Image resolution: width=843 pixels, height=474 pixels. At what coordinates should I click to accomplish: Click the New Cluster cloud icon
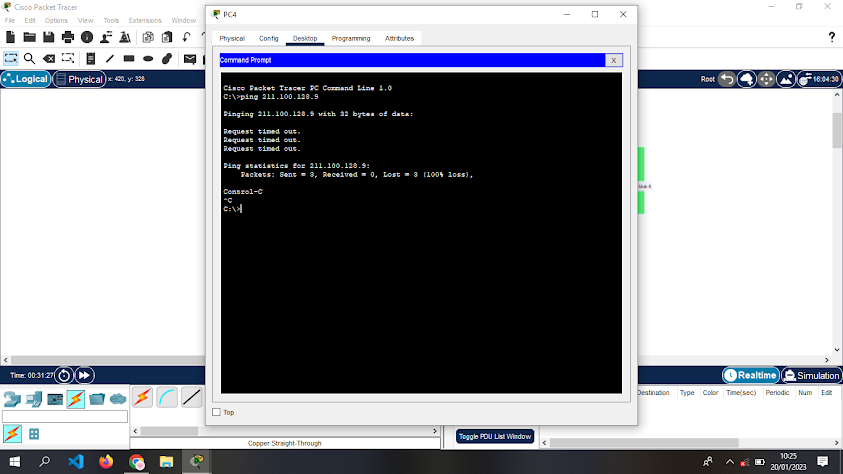tap(747, 79)
